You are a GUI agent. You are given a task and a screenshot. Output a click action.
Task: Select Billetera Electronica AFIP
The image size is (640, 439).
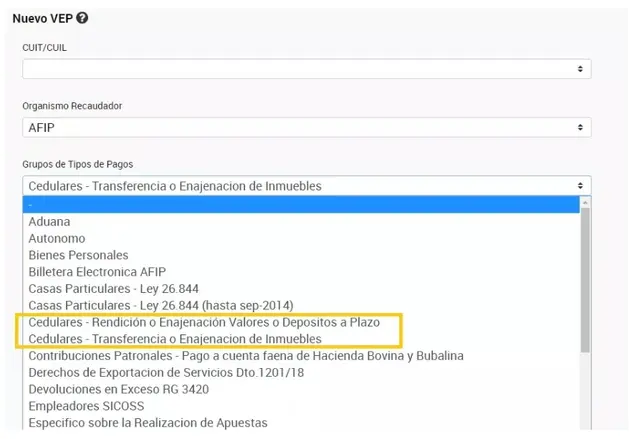(x=301, y=272)
